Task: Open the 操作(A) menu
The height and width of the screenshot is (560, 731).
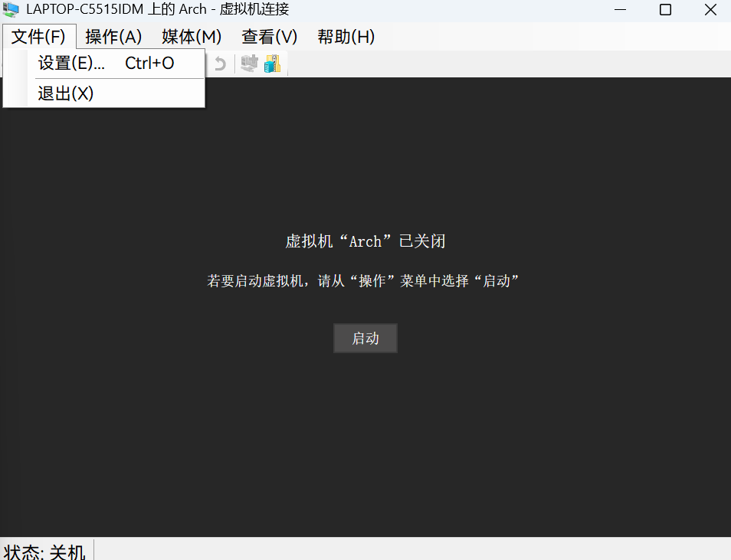Action: coord(113,37)
